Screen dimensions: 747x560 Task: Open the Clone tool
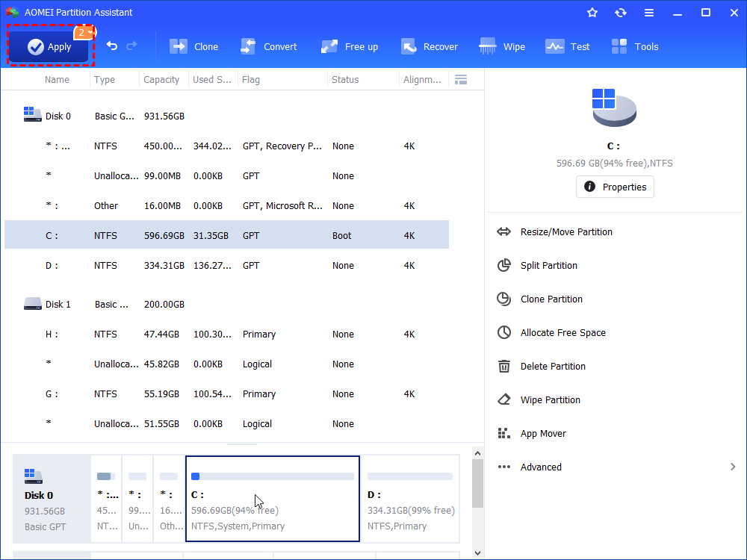[x=194, y=46]
